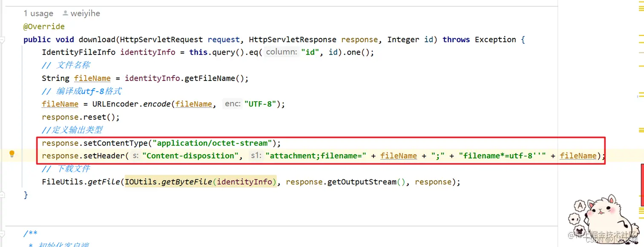
Task: Click the fold end marker beside closing brace
Action: (x=2, y=195)
